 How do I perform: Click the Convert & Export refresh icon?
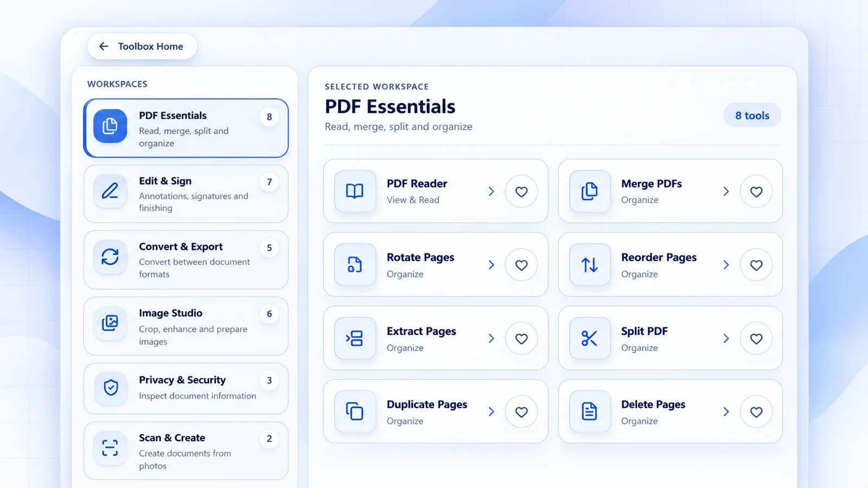(x=110, y=256)
